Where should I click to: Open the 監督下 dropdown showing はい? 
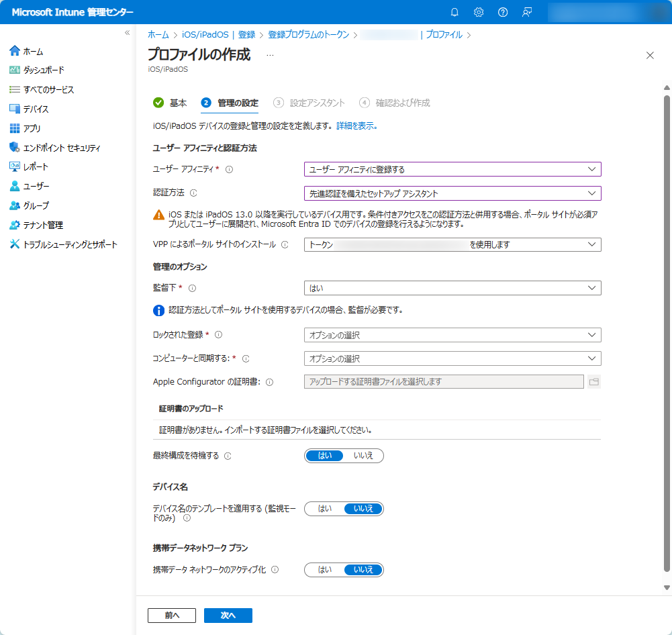click(452, 288)
